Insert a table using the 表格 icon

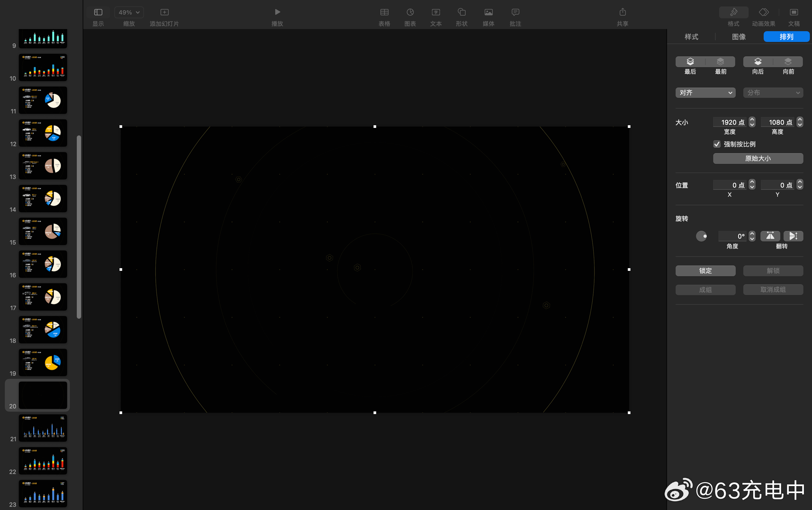click(x=384, y=12)
